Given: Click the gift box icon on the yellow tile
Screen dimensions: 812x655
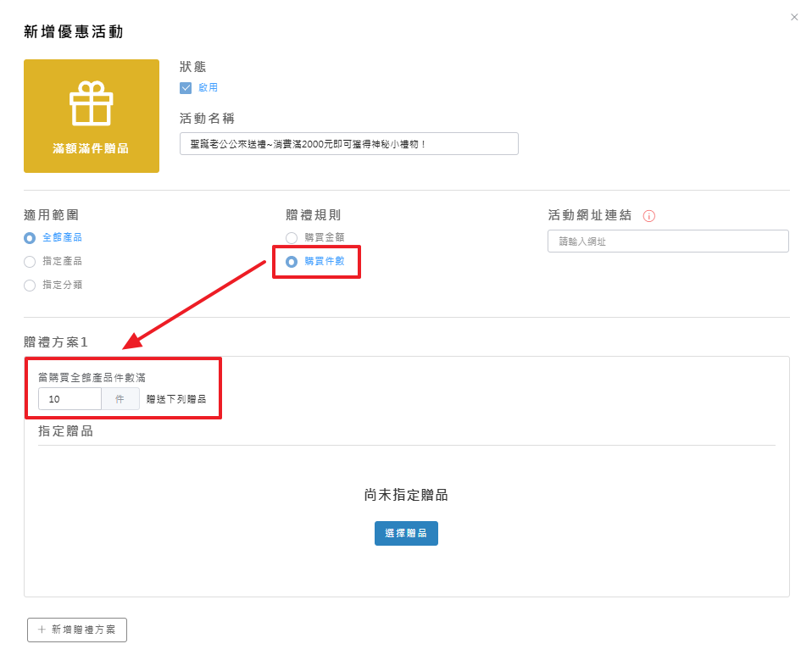Looking at the screenshot, I should click(91, 103).
